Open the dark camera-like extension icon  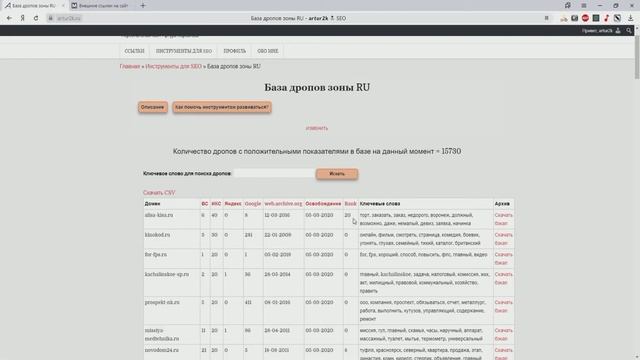574,18
